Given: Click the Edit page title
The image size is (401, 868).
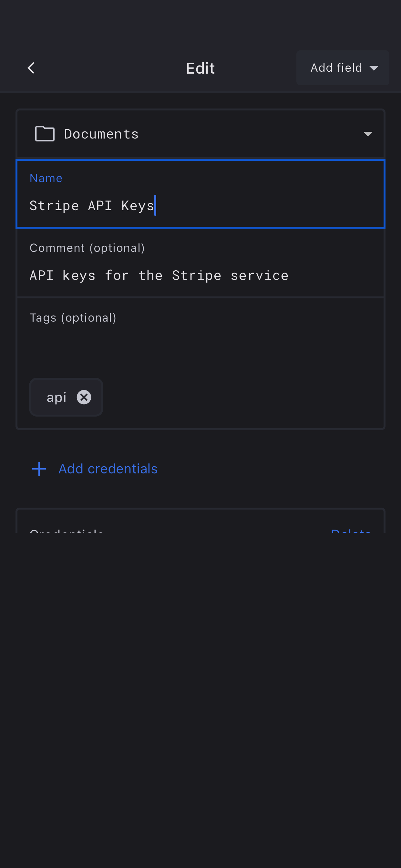Looking at the screenshot, I should [x=200, y=68].
